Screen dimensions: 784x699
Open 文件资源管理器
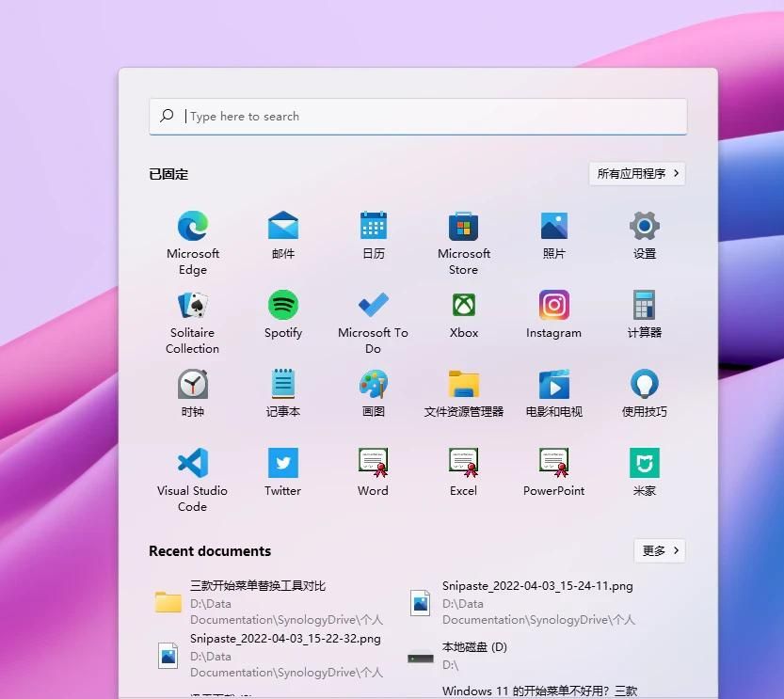click(x=463, y=385)
